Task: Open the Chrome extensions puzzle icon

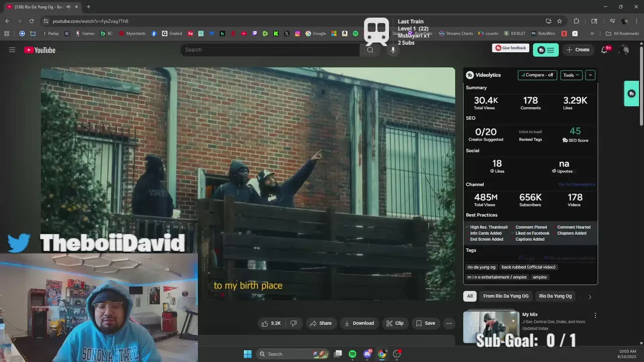Action: pos(577,21)
